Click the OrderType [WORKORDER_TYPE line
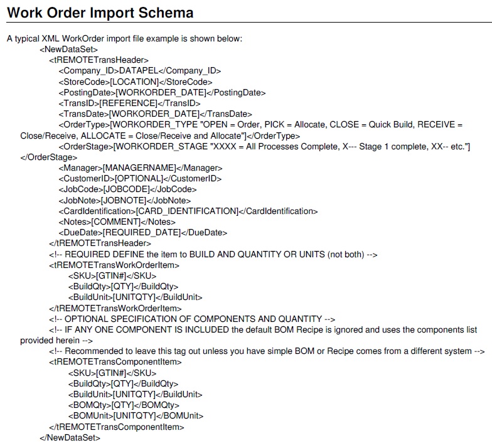Image resolution: width=492 pixels, height=448 pixels. click(260, 124)
